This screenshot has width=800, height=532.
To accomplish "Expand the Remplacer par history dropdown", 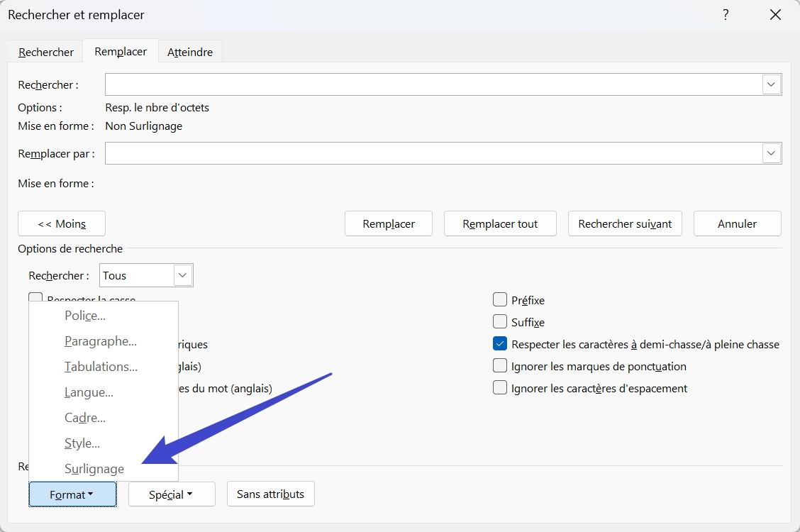I will [772, 153].
